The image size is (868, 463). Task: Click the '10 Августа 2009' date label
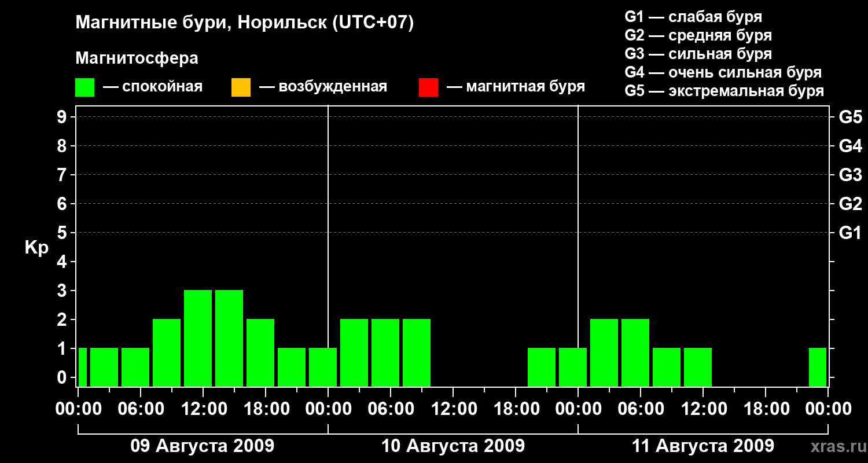pos(453,446)
